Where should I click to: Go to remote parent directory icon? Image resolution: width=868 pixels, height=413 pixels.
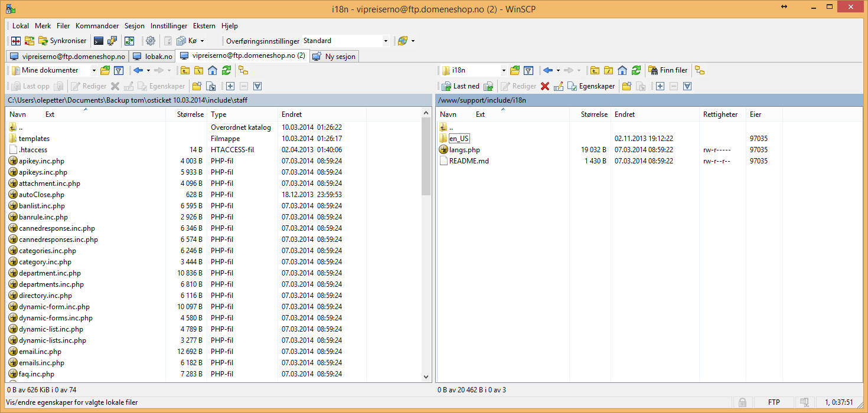click(x=595, y=70)
